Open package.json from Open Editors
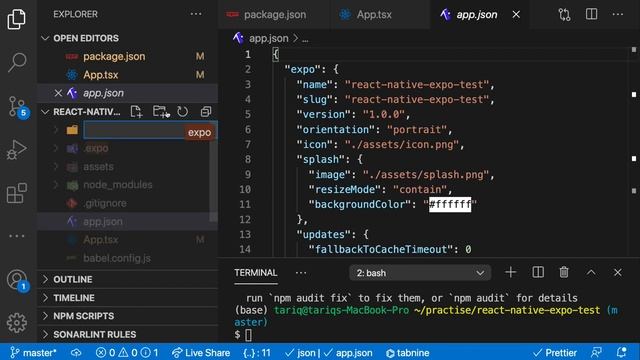640x360 pixels. tap(114, 56)
